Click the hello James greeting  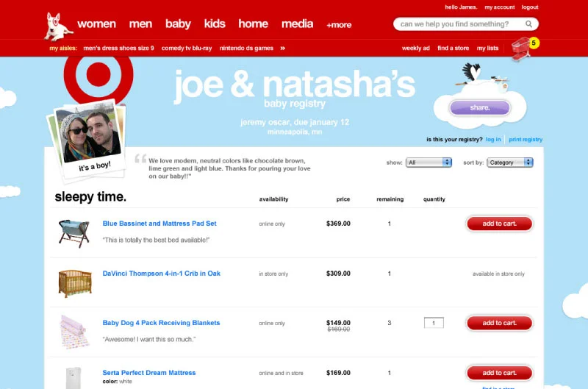[461, 7]
